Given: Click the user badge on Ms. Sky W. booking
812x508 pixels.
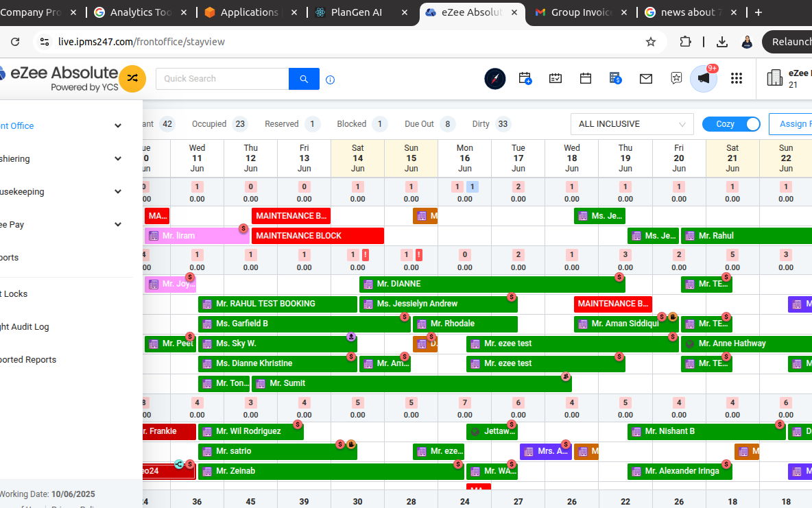Looking at the screenshot, I should 351,337.
